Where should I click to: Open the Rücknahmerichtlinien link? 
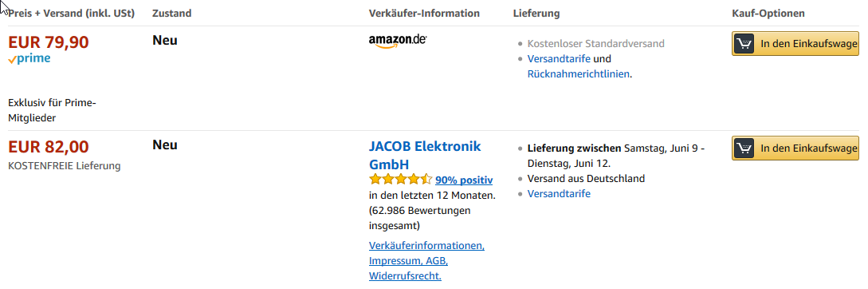point(579,73)
